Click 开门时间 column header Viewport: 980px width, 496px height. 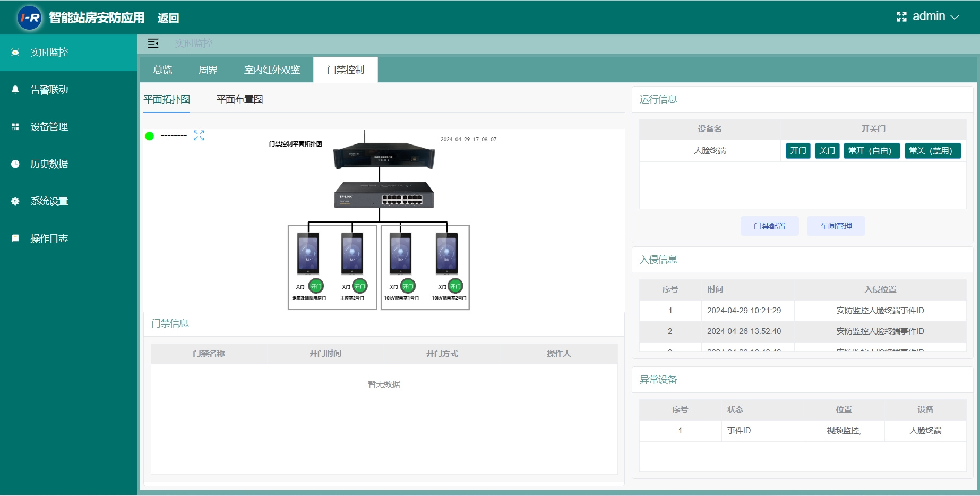coord(325,354)
